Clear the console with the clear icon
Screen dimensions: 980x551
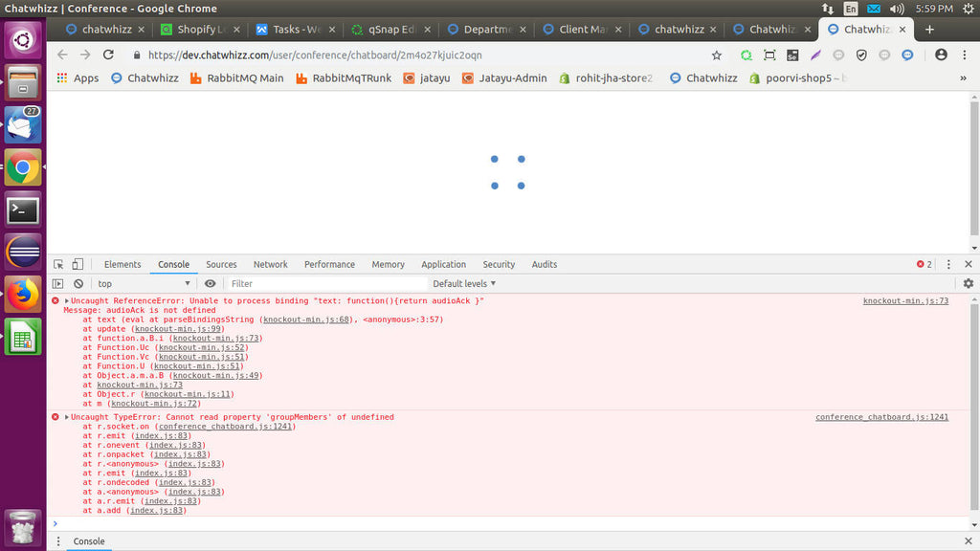pyautogui.click(x=78, y=284)
